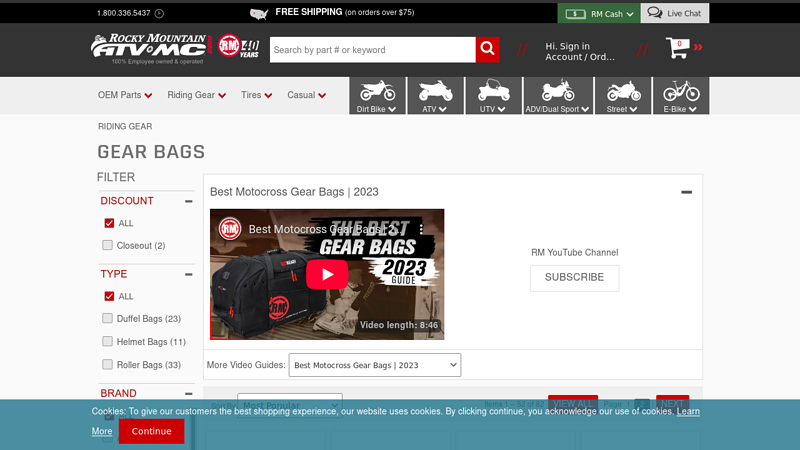Image resolution: width=800 pixels, height=450 pixels.
Task: Check the Duffel Bags type filter
Action: click(x=108, y=319)
